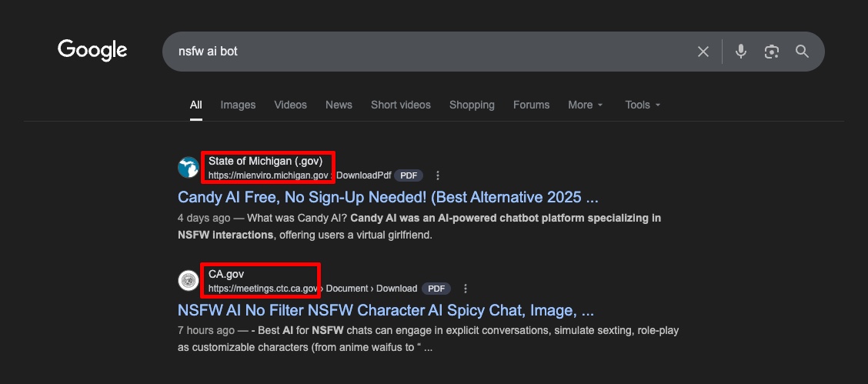Open Candy AI Free result link
Screen dimensions: 868x384
tap(388, 197)
